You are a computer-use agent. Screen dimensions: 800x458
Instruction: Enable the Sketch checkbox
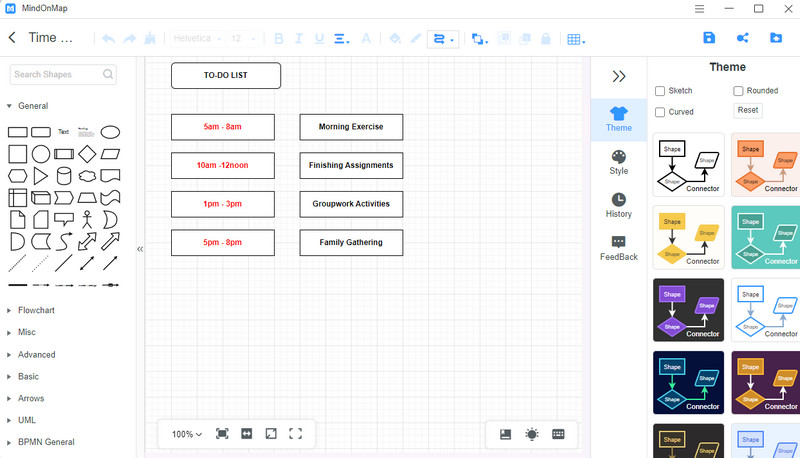click(661, 91)
